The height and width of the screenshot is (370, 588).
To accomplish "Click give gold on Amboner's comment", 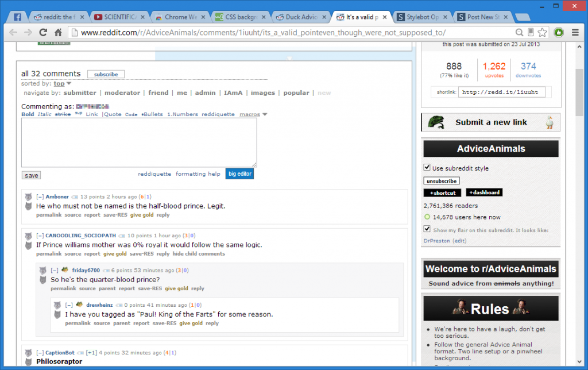I will [142, 215].
